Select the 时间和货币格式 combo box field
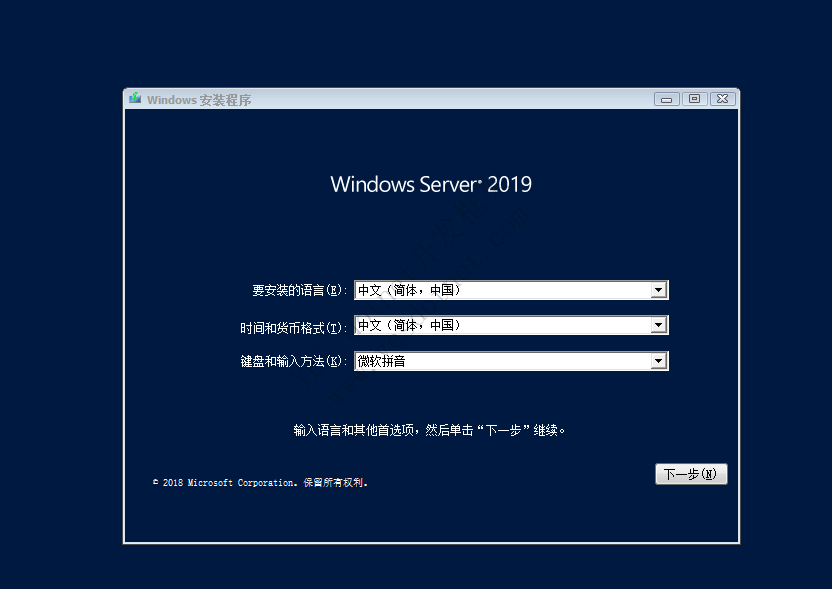The image size is (832, 589). [511, 325]
